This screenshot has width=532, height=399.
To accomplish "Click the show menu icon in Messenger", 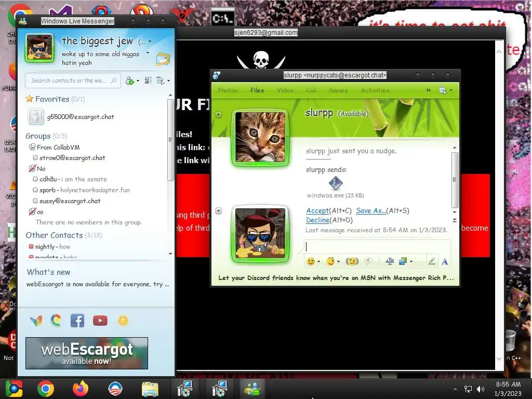I will click(160, 81).
